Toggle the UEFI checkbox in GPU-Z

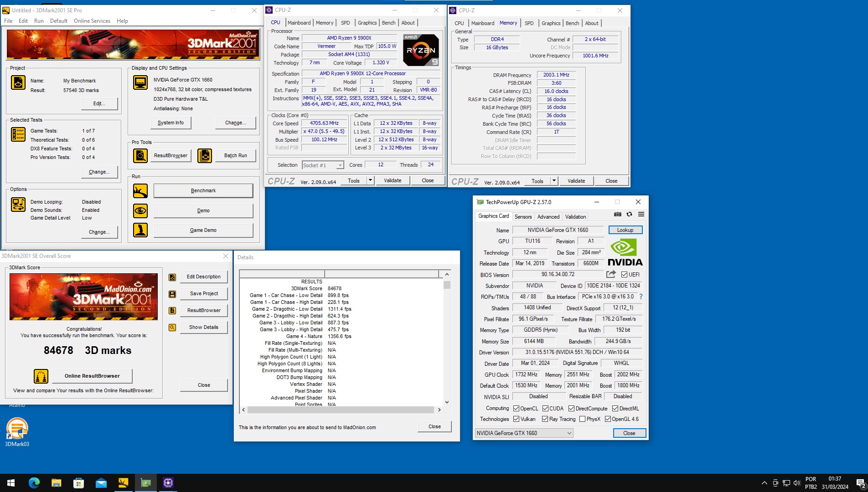tap(625, 275)
